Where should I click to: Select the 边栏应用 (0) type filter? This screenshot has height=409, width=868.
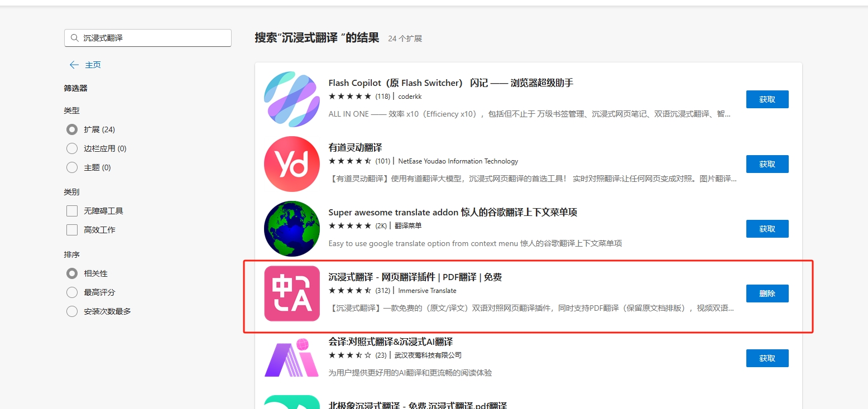click(72, 148)
